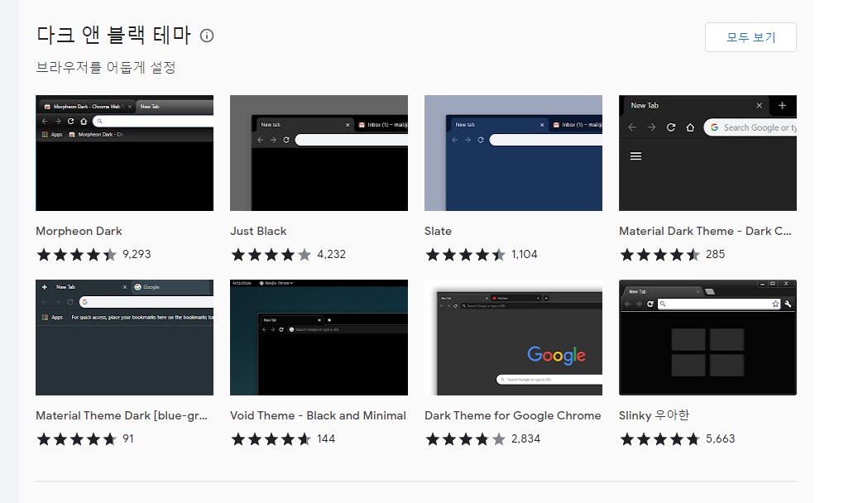Click the Material Dark Theme star rating
The height and width of the screenshot is (503, 868).
tap(659, 255)
